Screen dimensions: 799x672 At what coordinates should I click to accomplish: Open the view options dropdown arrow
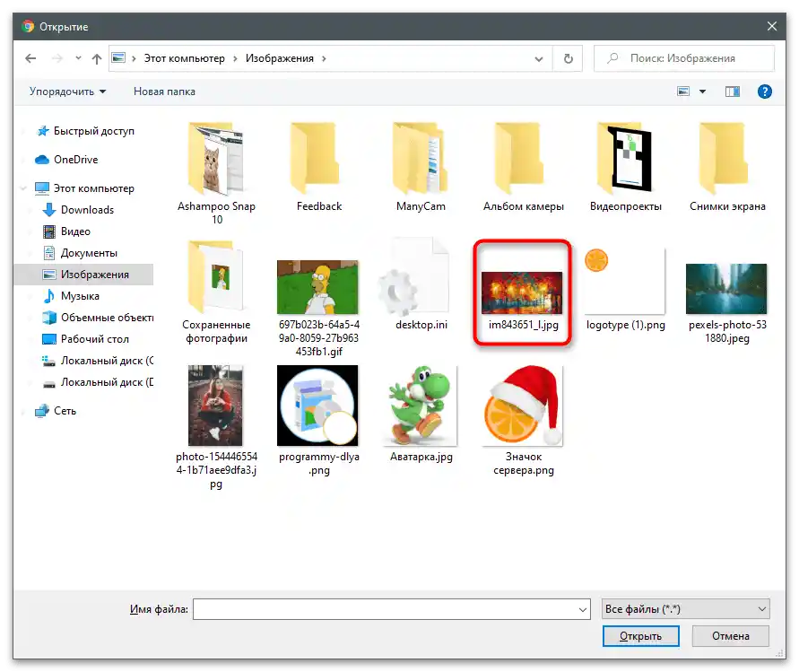(x=703, y=92)
